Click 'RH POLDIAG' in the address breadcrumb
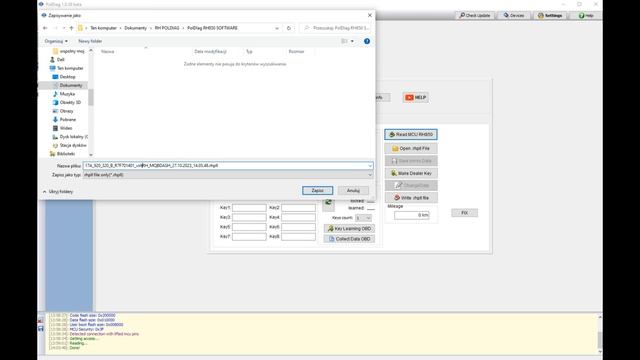Screen dimensions: 640x360 point(167,28)
